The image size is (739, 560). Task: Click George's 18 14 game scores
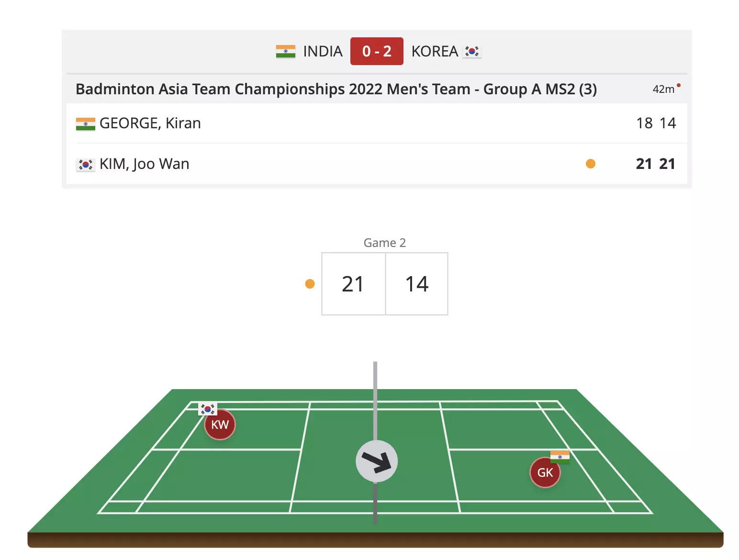[x=656, y=123]
